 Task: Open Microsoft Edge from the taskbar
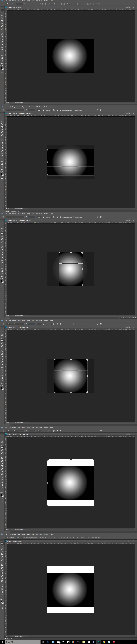pyautogui.click(x=48, y=642)
